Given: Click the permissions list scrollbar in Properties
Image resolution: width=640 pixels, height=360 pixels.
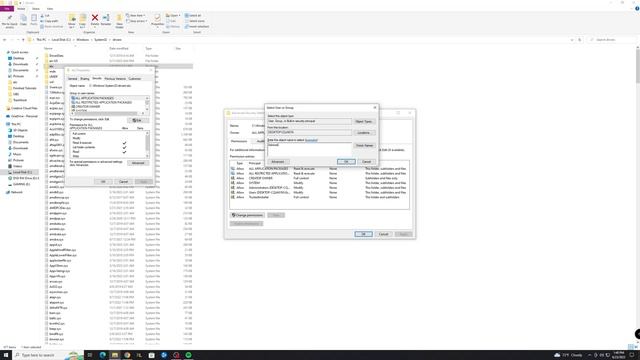Looking at the screenshot, I should click(x=147, y=144).
